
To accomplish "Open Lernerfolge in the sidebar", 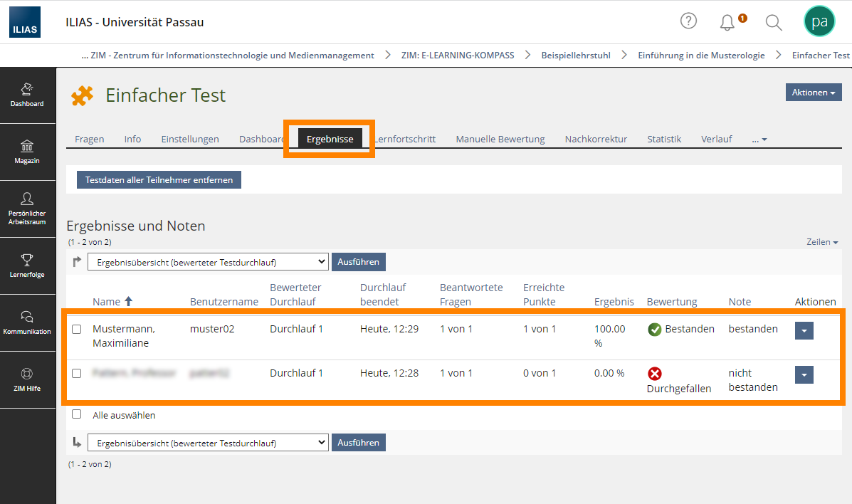I will pos(27,266).
